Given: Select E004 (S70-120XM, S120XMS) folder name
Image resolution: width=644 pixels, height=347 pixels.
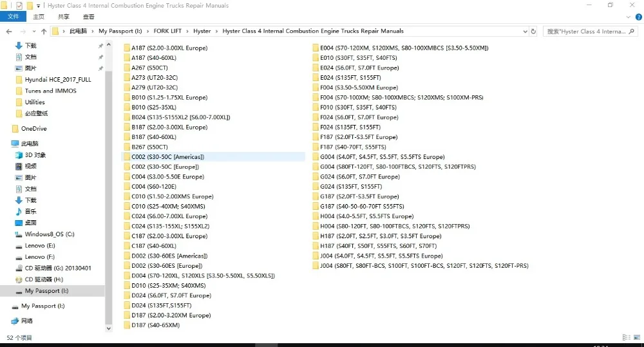Looking at the screenshot, I should click(x=404, y=48).
